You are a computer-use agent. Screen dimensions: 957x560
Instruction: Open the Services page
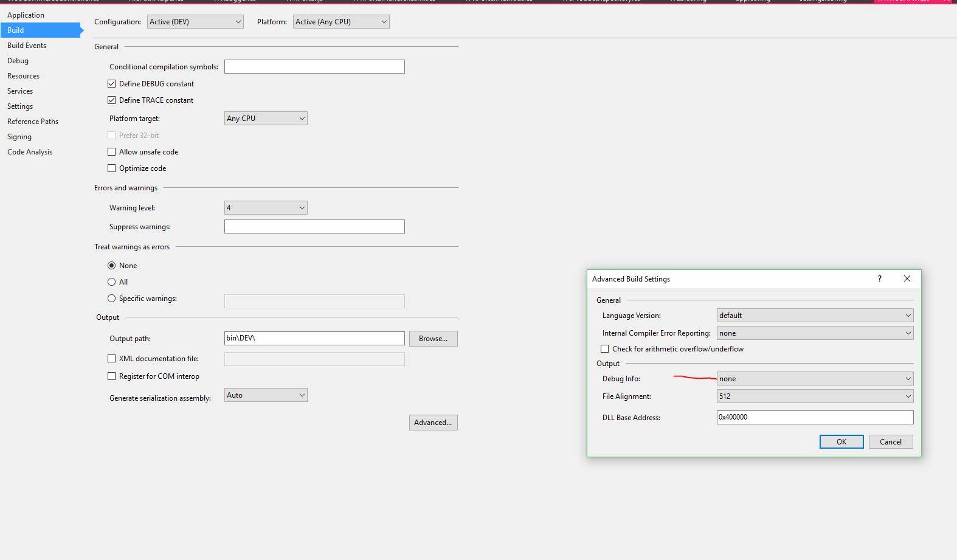click(20, 91)
